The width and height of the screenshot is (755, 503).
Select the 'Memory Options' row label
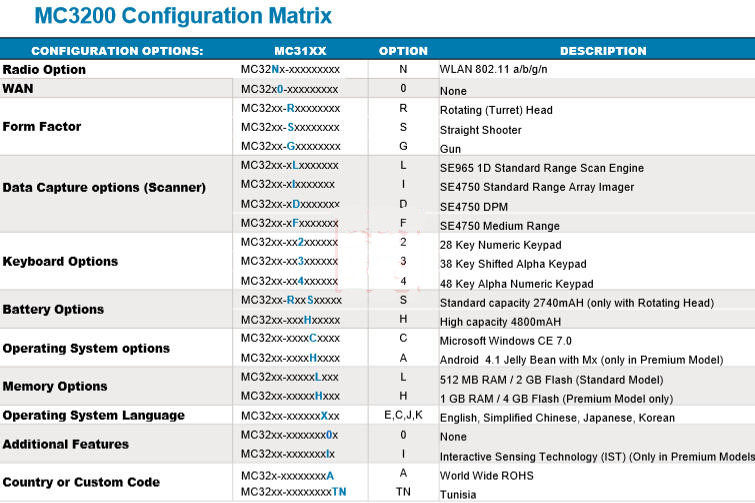[x=55, y=386]
